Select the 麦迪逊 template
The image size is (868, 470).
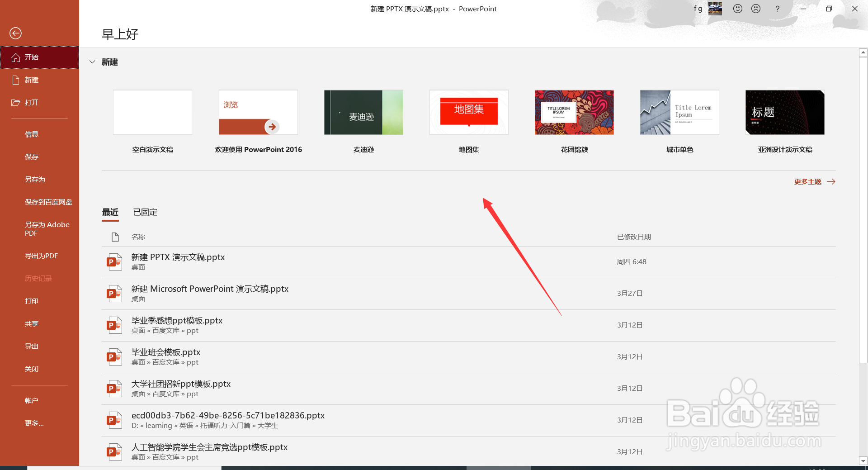[363, 112]
